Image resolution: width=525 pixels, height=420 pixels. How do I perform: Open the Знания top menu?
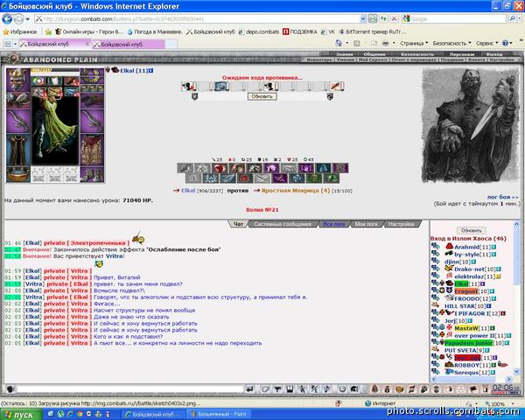click(x=345, y=54)
